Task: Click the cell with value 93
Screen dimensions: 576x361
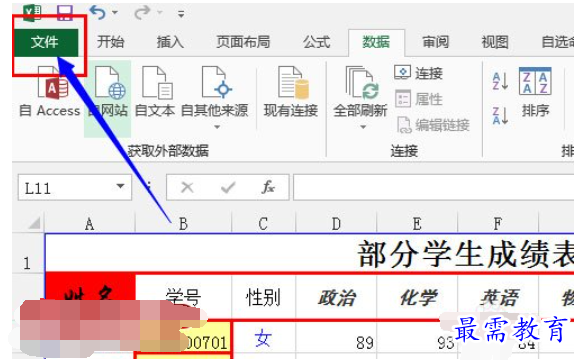Action: [417, 338]
